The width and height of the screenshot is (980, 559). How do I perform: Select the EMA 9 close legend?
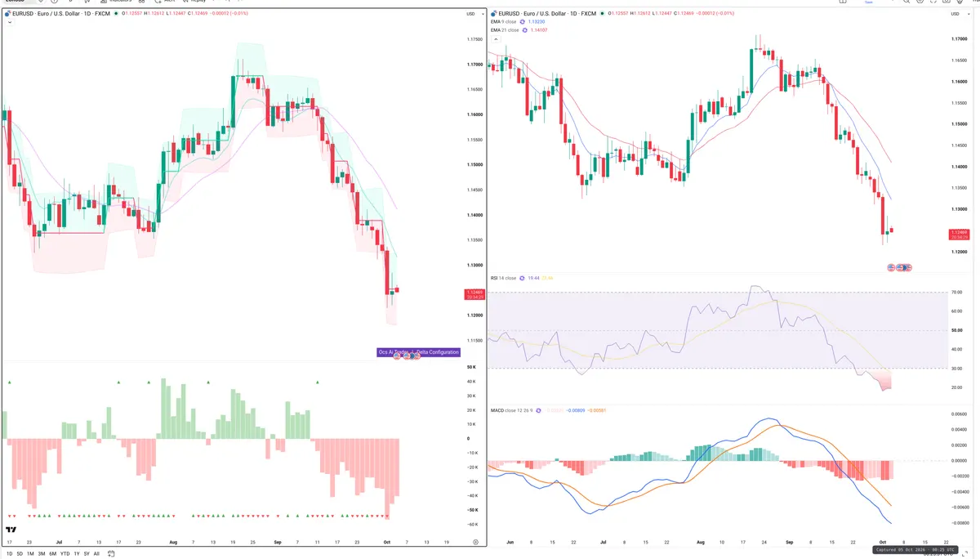coord(504,22)
